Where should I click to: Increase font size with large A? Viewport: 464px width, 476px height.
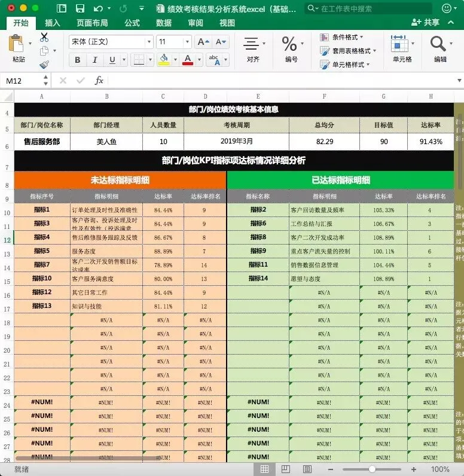coord(203,42)
